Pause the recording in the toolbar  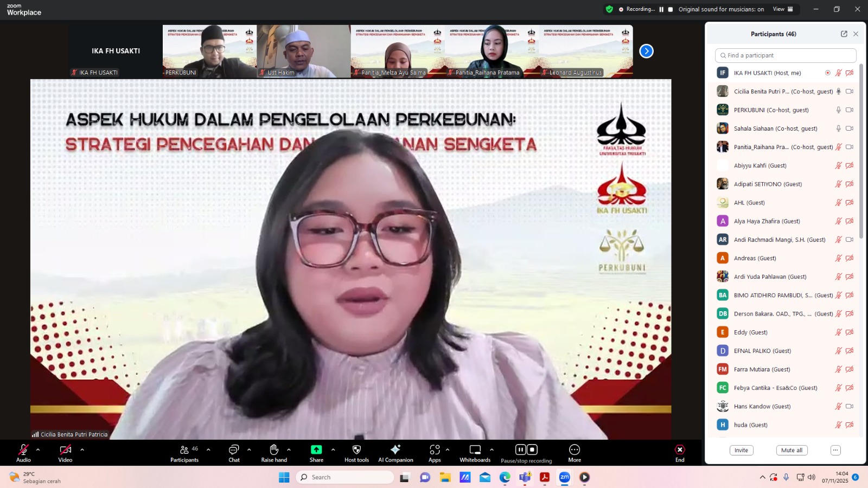click(520, 450)
